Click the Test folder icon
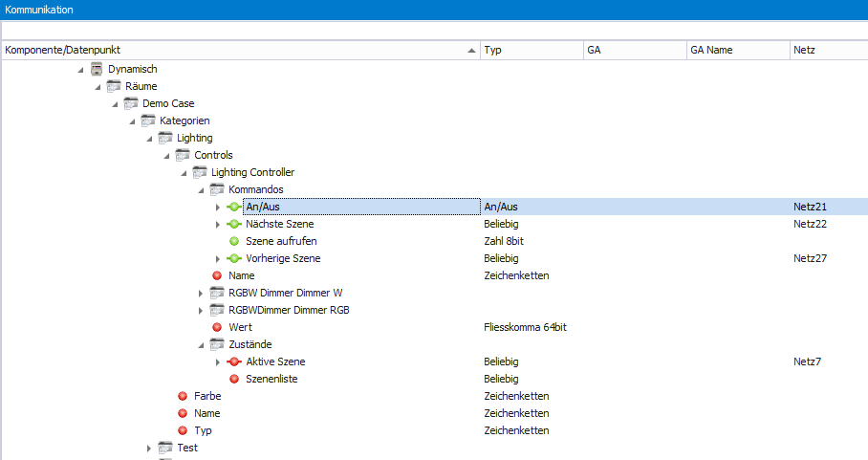 tap(165, 448)
